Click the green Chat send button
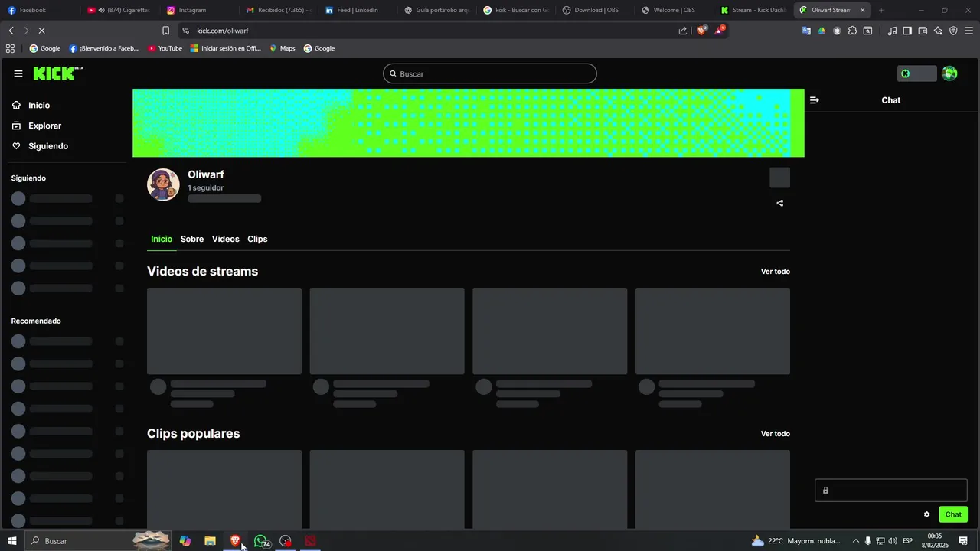Viewport: 980px width, 551px height. click(x=953, y=514)
